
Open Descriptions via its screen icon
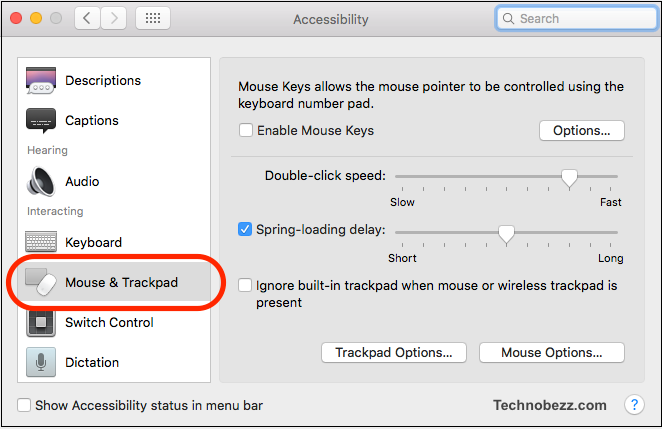pyautogui.click(x=41, y=80)
